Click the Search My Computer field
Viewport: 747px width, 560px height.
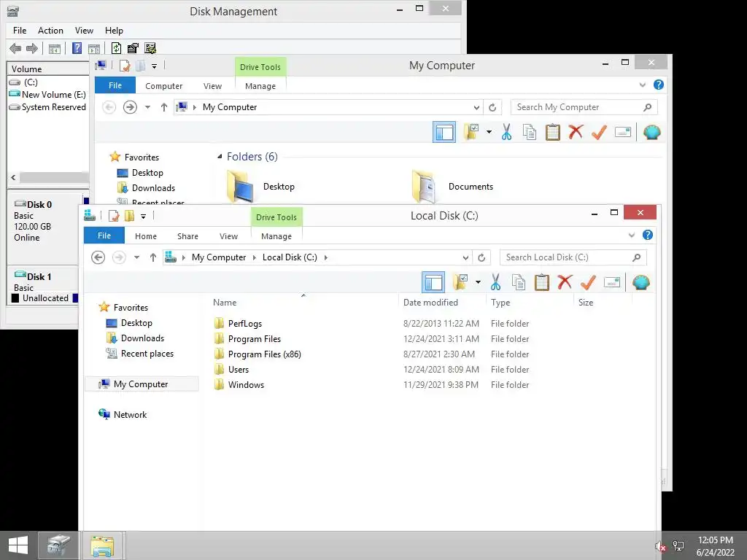pos(584,107)
